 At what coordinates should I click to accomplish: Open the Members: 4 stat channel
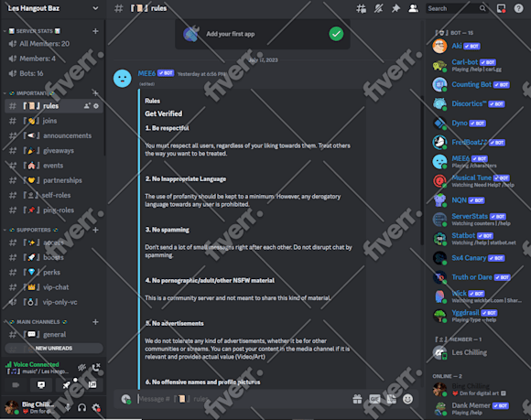click(54, 59)
